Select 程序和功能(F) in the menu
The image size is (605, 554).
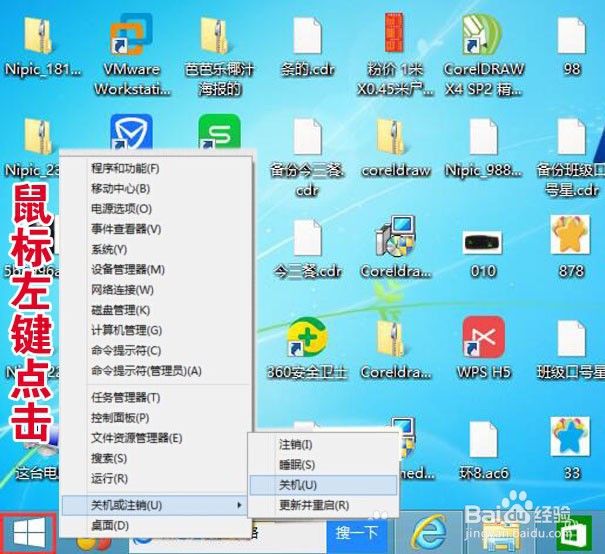click(x=157, y=169)
